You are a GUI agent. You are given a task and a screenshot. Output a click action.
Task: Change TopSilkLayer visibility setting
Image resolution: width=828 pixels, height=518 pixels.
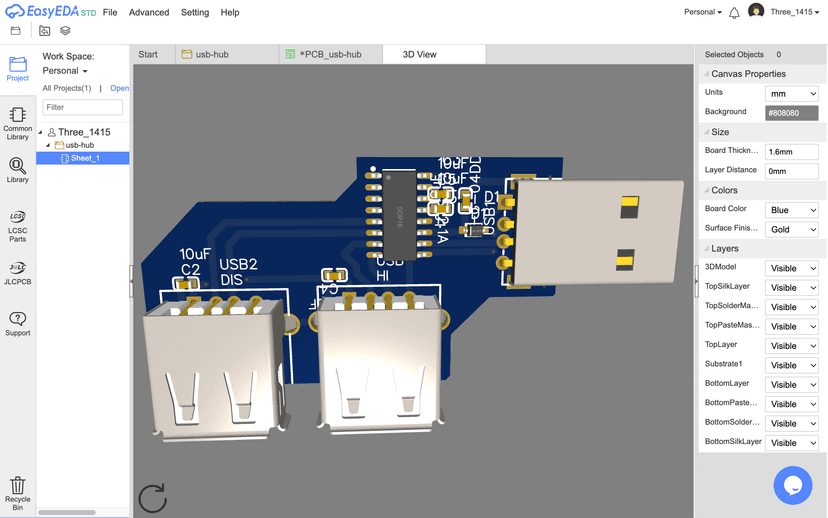[x=791, y=288]
